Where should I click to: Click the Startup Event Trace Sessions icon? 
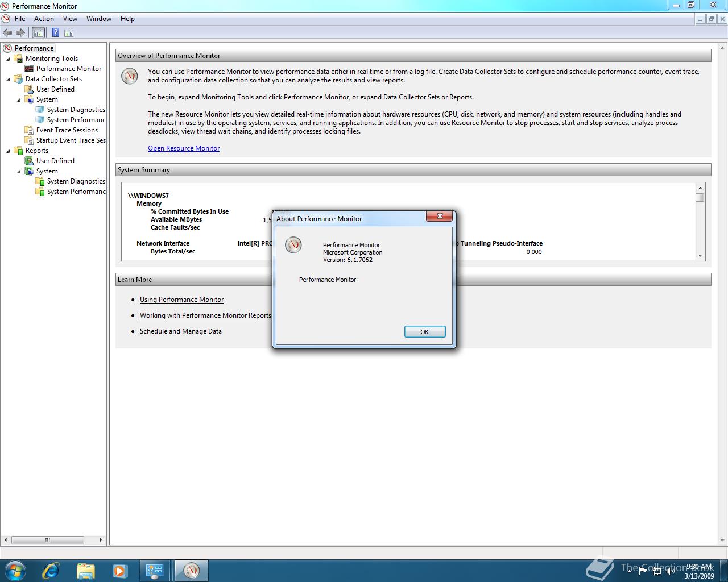pyautogui.click(x=29, y=140)
